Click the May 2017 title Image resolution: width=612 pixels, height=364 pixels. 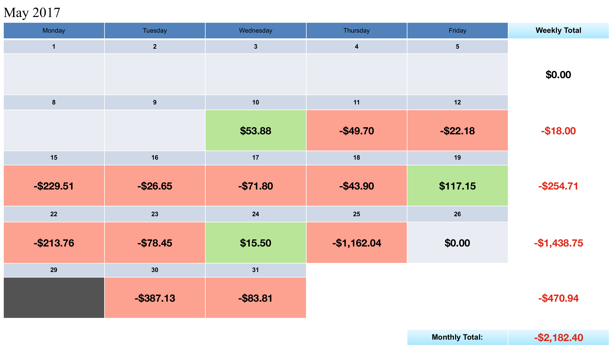(x=32, y=12)
